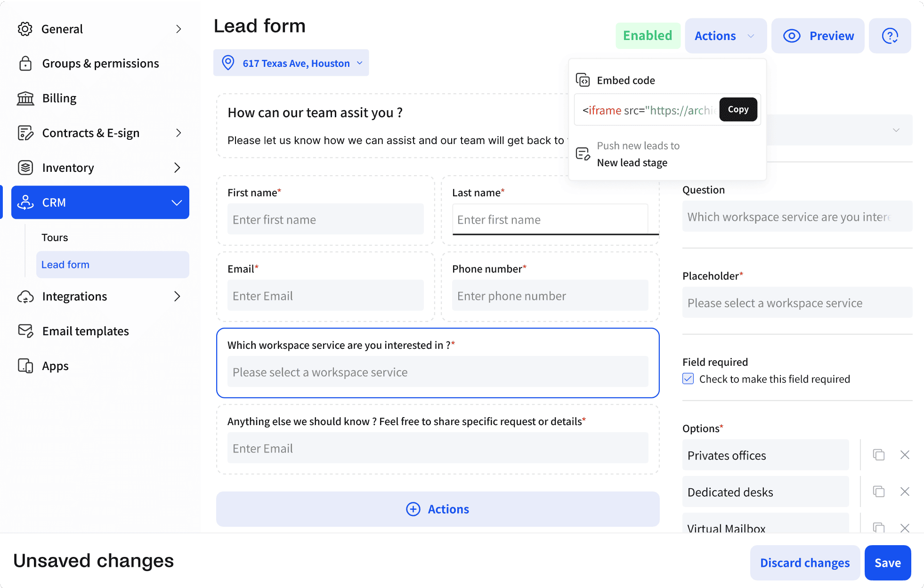Click the Billing bank icon
The image size is (924, 588).
[25, 98]
